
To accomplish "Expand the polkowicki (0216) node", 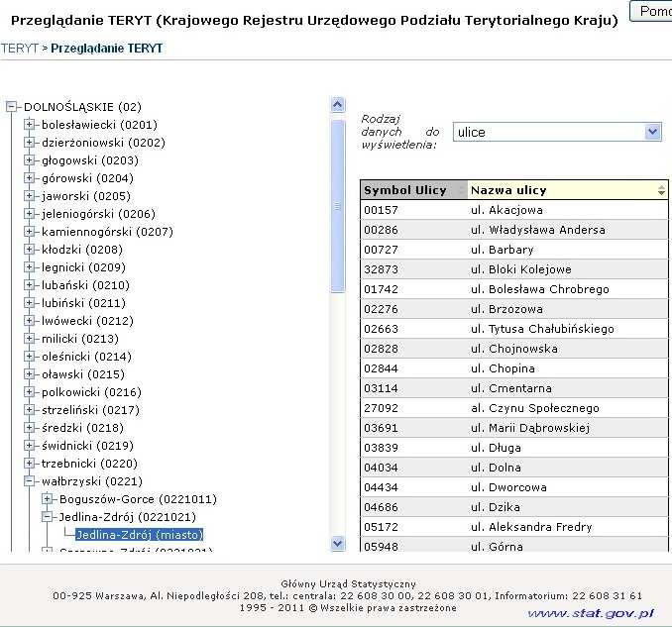I will point(29,392).
